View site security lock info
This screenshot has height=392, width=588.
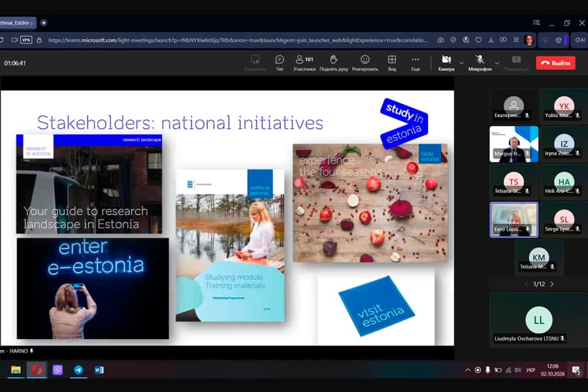point(39,40)
